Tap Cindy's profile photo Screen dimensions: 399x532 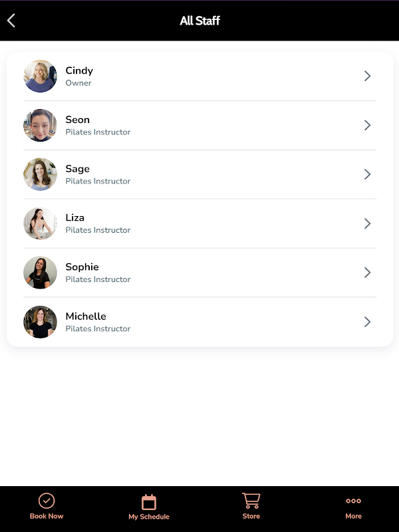point(41,76)
